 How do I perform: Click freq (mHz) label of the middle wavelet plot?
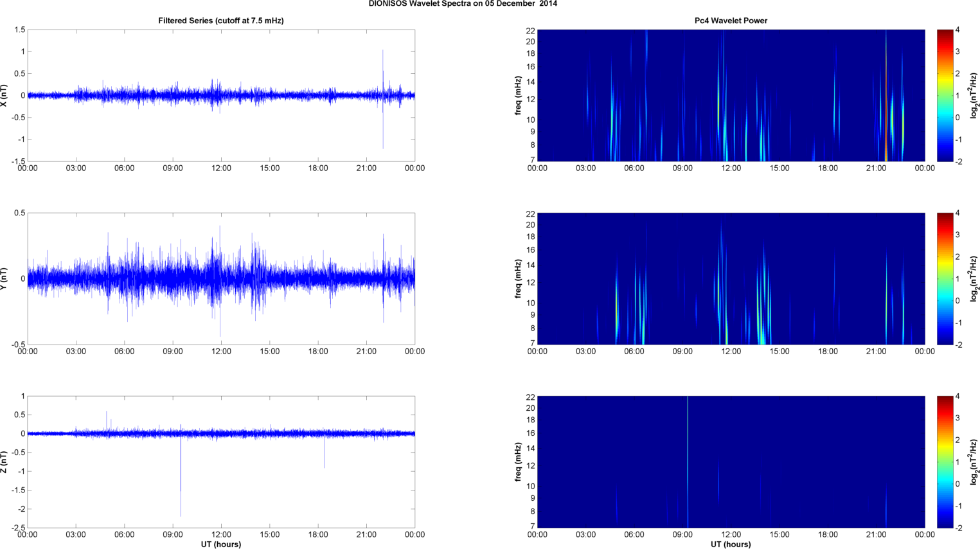pyautogui.click(x=518, y=278)
